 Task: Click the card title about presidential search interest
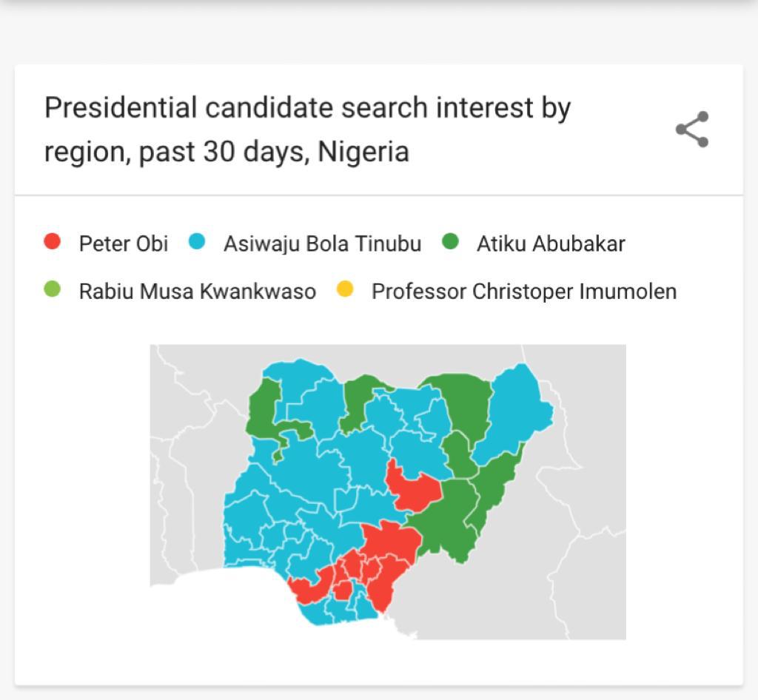tap(307, 129)
